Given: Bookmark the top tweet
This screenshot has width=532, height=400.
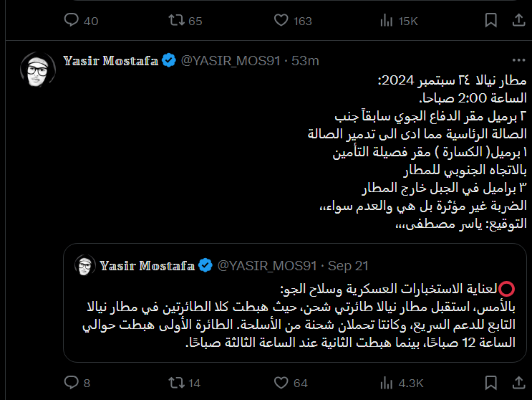Looking at the screenshot, I should (490, 21).
